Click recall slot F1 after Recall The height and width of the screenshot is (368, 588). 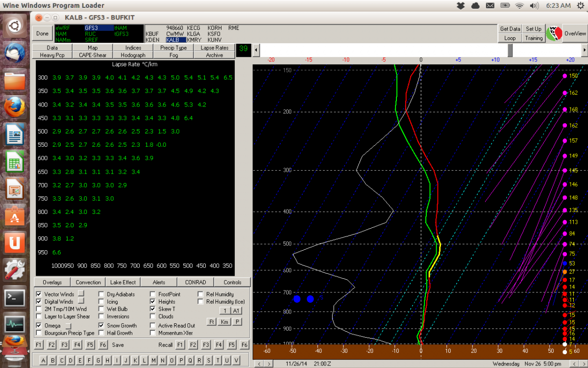pyautogui.click(x=180, y=345)
